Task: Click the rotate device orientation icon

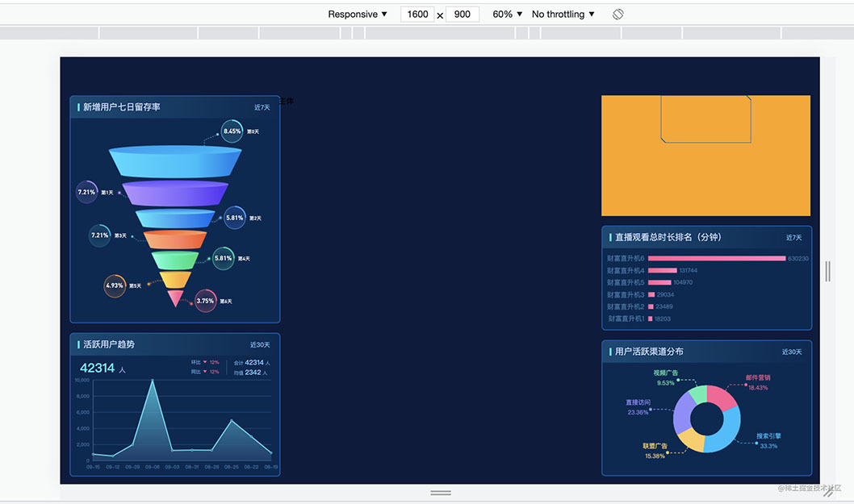Action: pyautogui.click(x=617, y=15)
